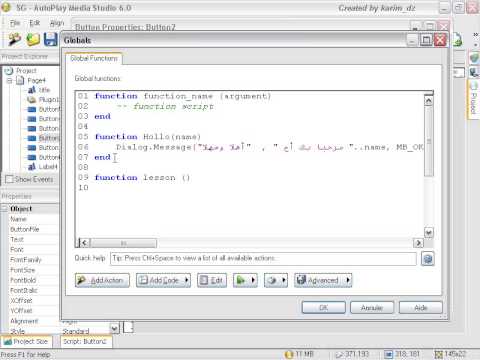
Task: Open the Quick help info icon
Action: (427, 259)
